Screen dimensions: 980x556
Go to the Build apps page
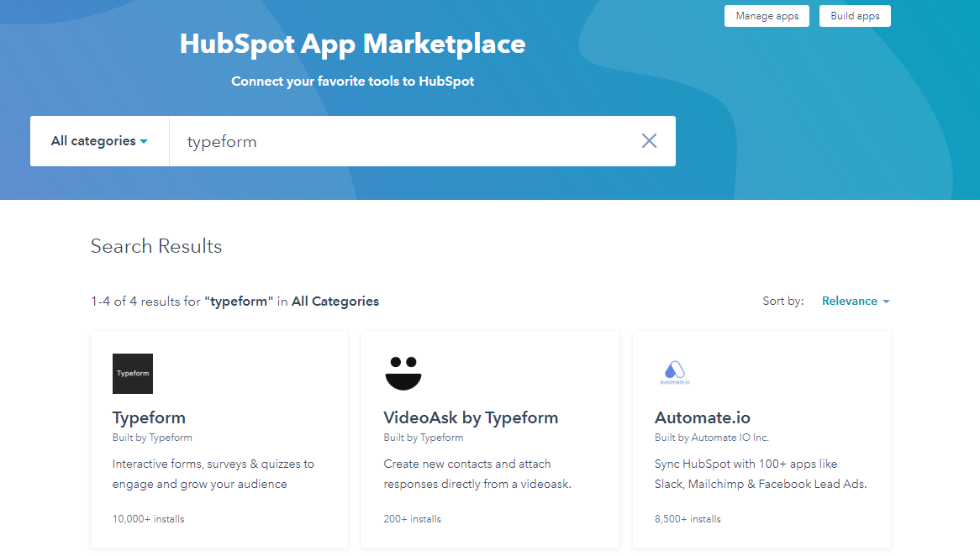tap(855, 16)
